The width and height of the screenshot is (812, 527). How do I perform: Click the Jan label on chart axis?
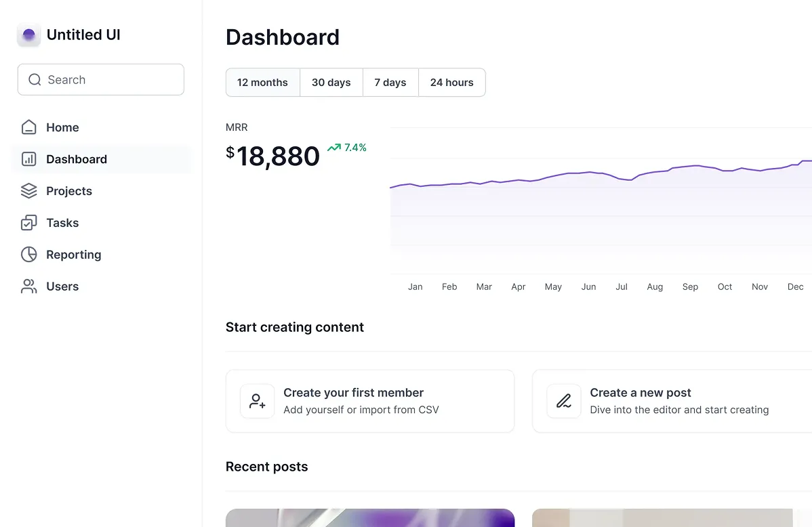click(415, 287)
